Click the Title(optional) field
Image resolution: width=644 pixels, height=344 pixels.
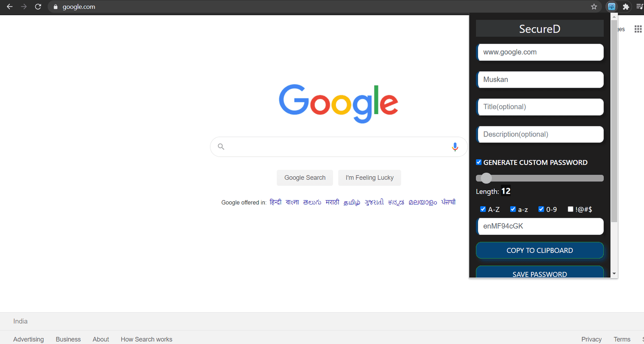(540, 107)
